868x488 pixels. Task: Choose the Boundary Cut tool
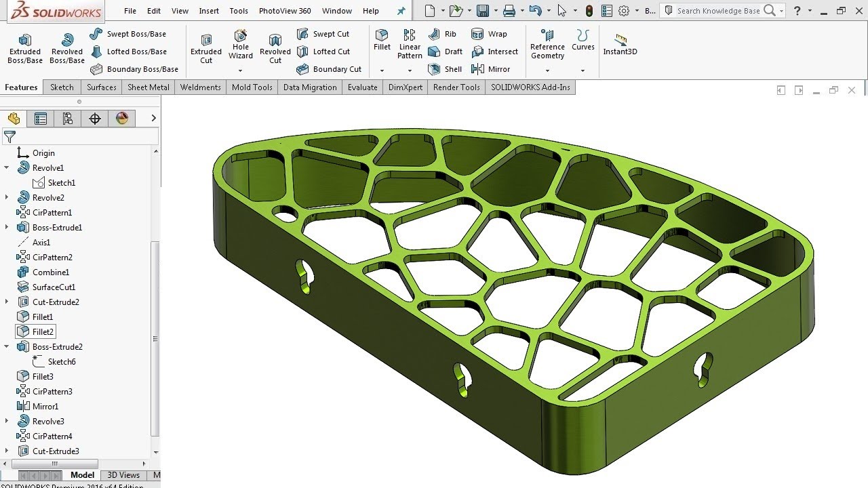(330, 69)
